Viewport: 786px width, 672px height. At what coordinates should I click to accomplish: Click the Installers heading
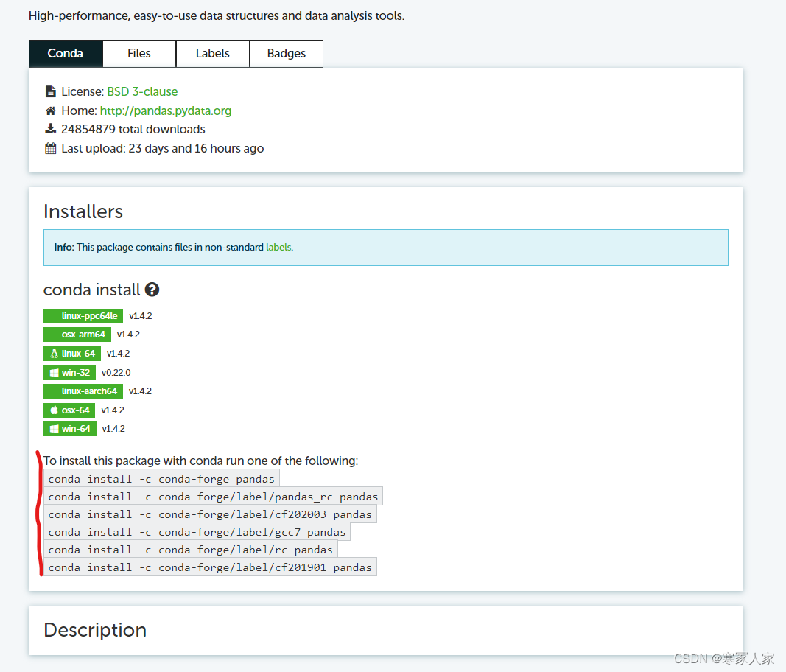(x=83, y=211)
